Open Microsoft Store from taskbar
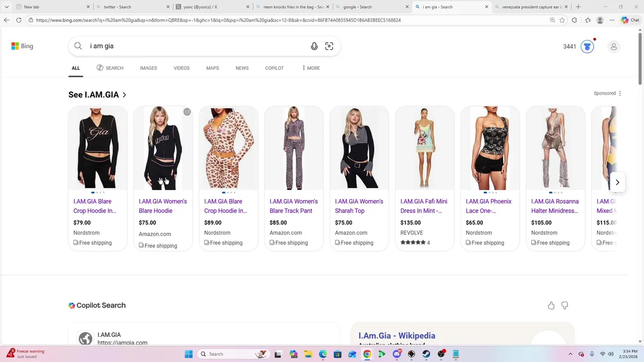 point(338,354)
